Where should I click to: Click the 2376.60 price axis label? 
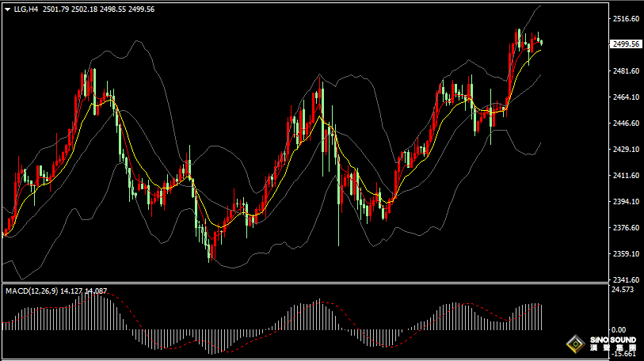(627, 228)
